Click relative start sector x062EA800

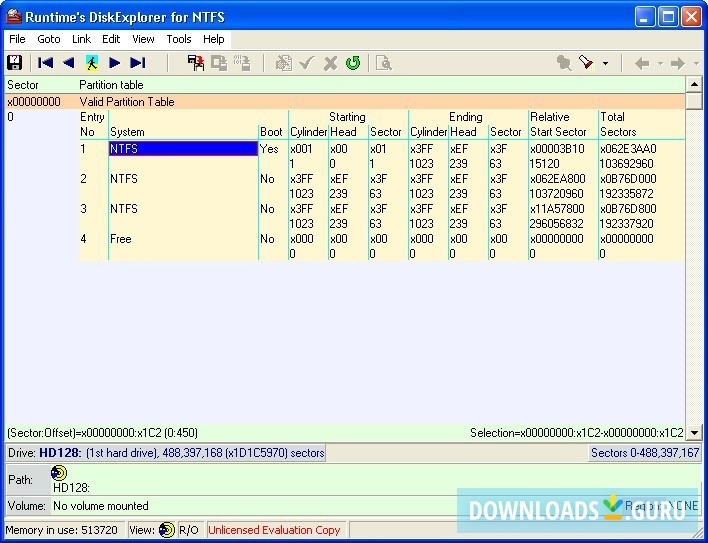pyautogui.click(x=558, y=179)
